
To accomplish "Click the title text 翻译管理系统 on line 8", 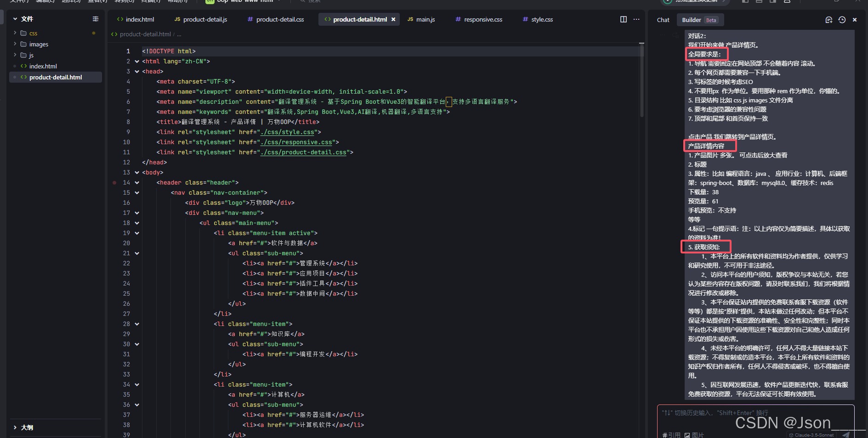I will (200, 122).
